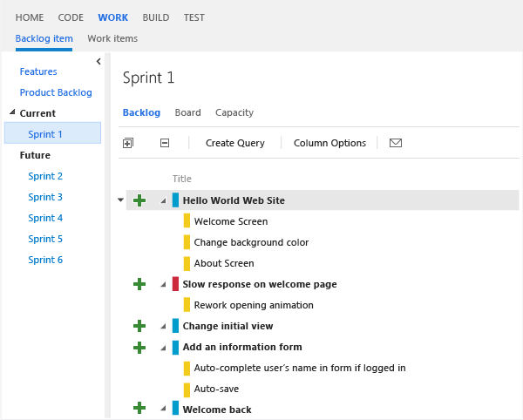Collapse Hello World Web Site tree node
The height and width of the screenshot is (420, 523).
pyautogui.click(x=163, y=200)
